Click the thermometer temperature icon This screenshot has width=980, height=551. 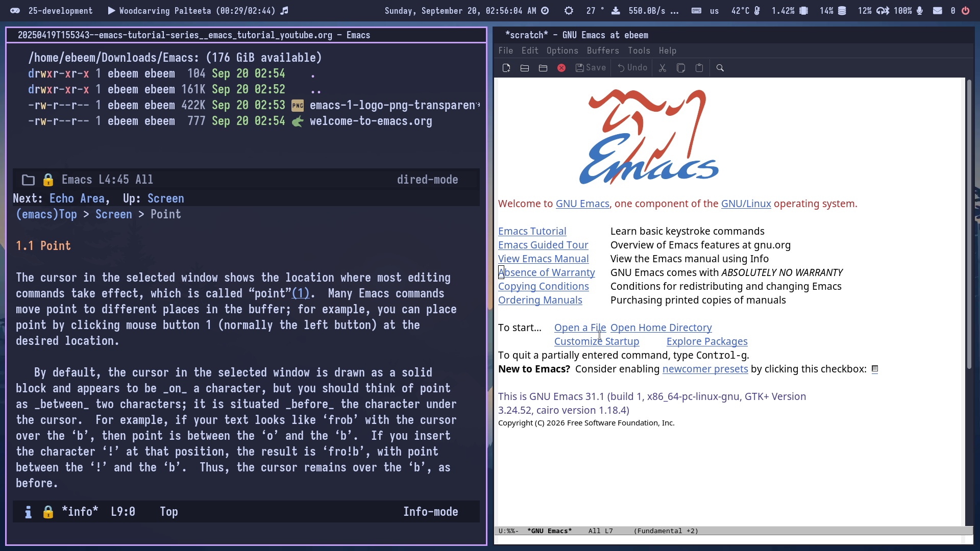(x=757, y=11)
